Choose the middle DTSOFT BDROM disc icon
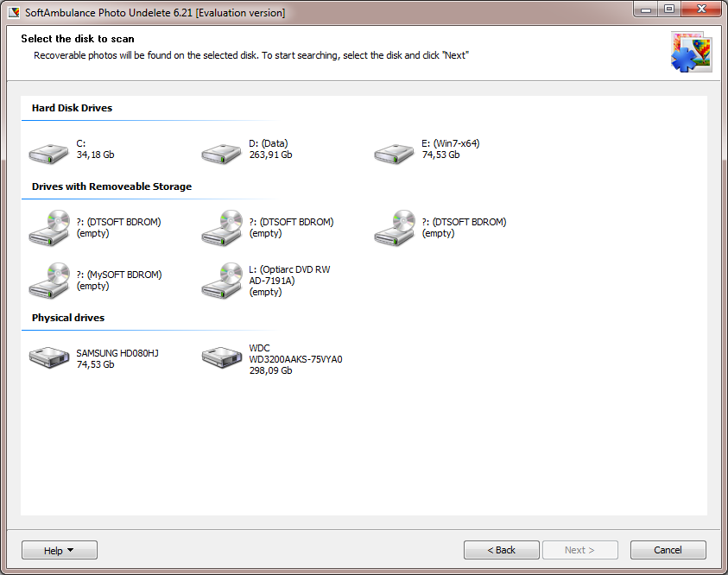 pos(222,227)
